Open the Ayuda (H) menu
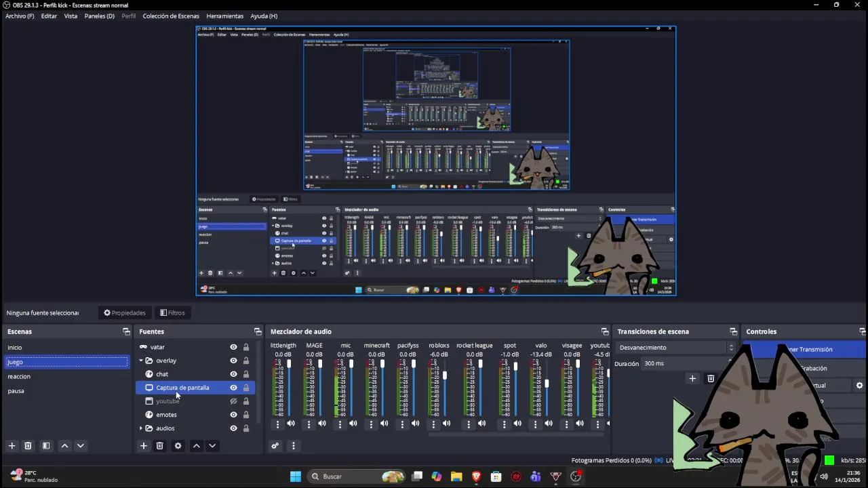 [264, 16]
